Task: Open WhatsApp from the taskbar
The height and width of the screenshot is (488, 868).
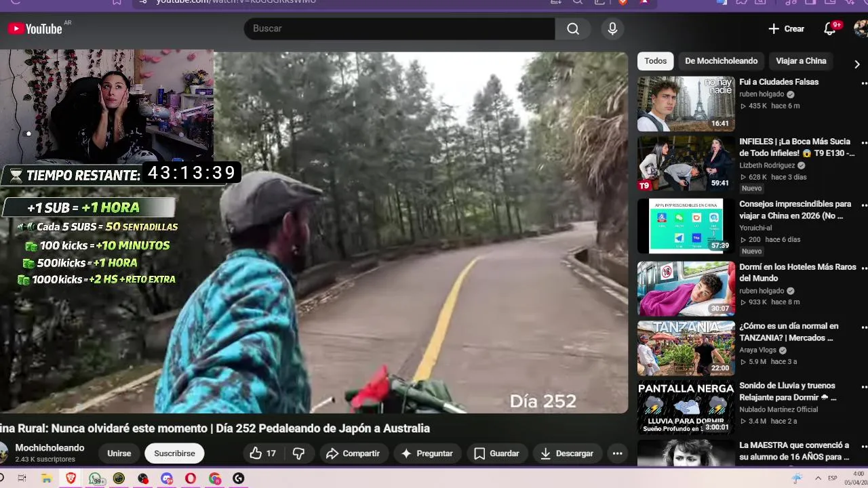Action: [96, 479]
